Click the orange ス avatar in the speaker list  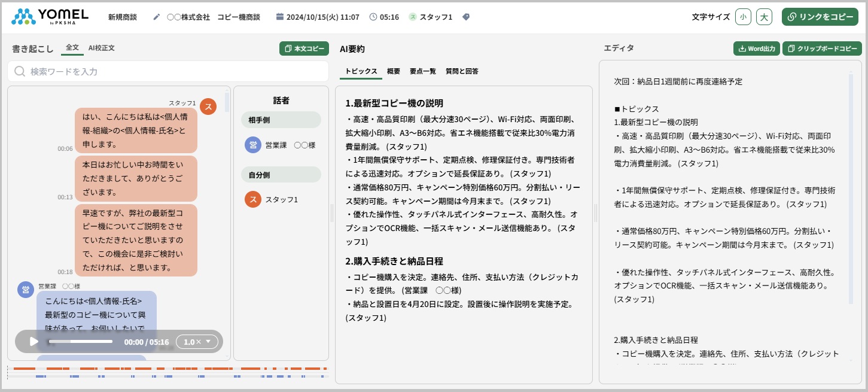point(253,199)
